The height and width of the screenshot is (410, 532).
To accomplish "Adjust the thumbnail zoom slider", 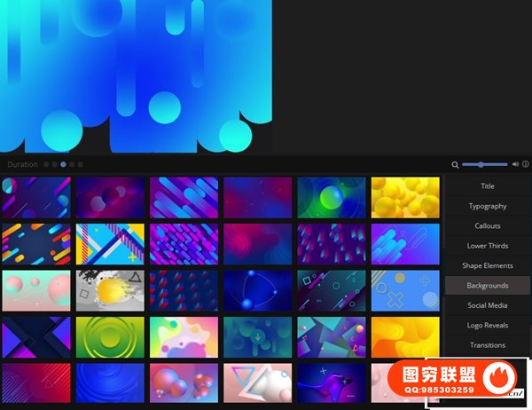I will [x=481, y=164].
